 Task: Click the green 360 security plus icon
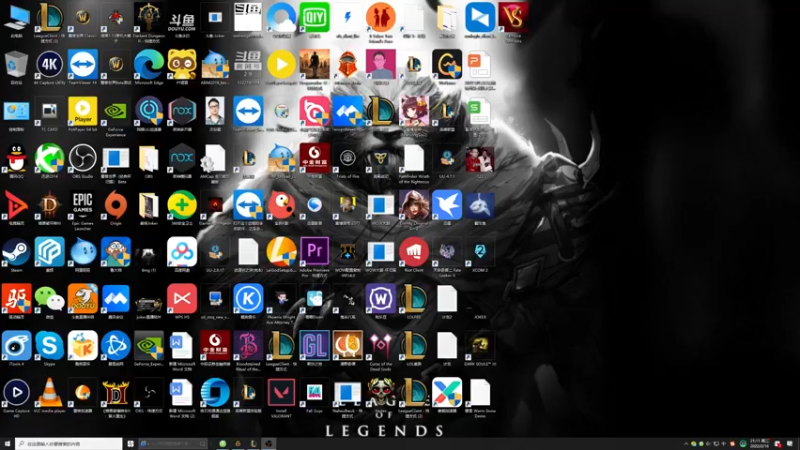pos(182,207)
